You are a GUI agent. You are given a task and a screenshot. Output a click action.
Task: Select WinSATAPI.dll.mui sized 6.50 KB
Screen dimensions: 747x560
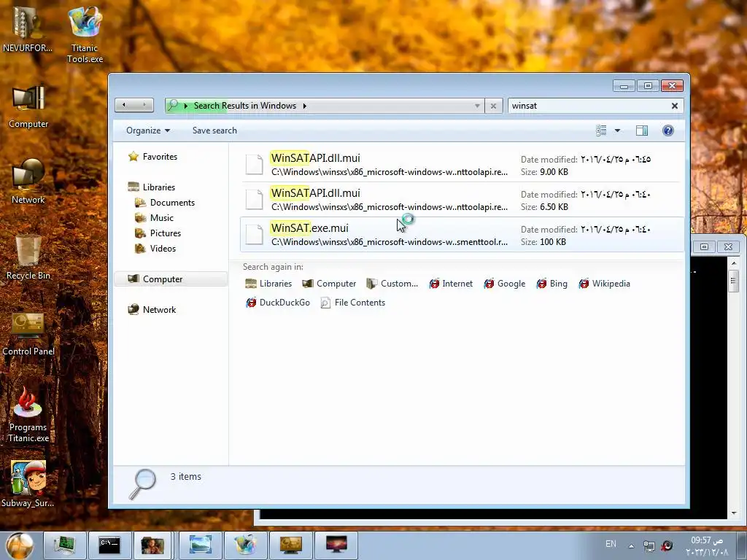coord(461,200)
